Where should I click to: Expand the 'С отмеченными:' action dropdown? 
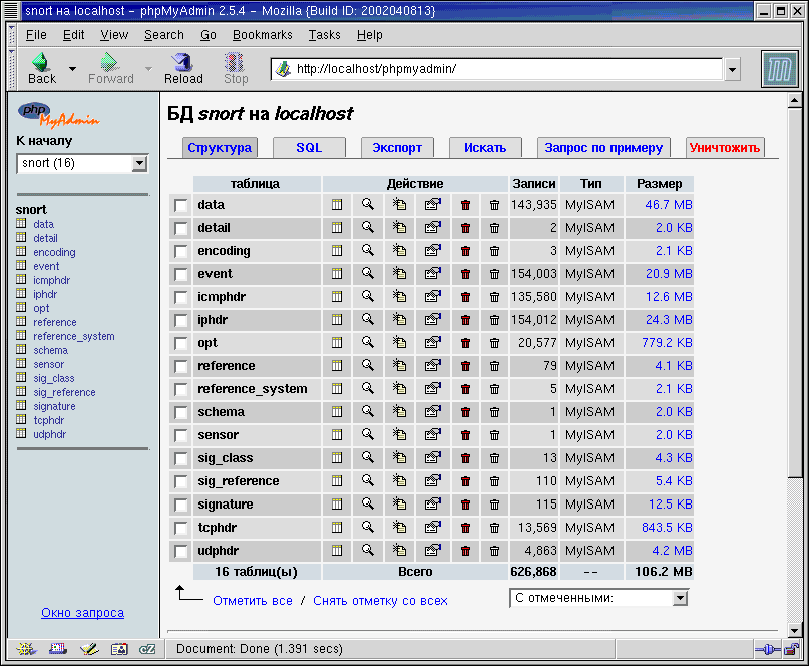point(598,598)
